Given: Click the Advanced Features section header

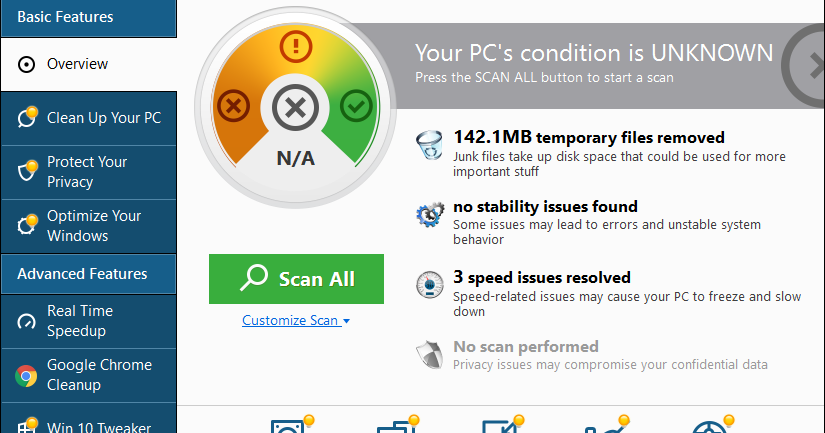Looking at the screenshot, I should point(82,274).
